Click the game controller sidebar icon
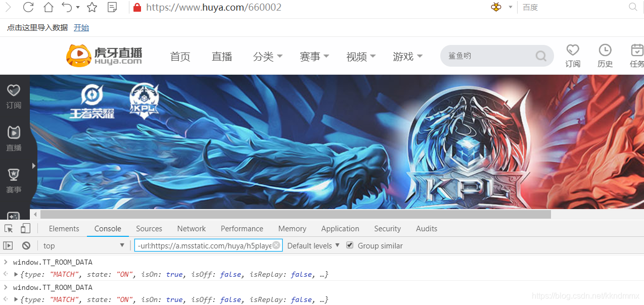Image resolution: width=644 pixels, height=305 pixels. pos(14,215)
